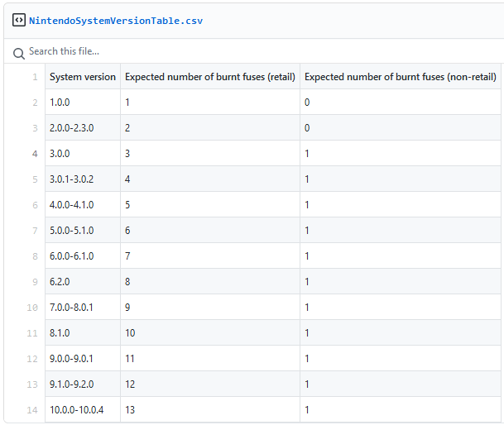Click line number 10

(32, 308)
